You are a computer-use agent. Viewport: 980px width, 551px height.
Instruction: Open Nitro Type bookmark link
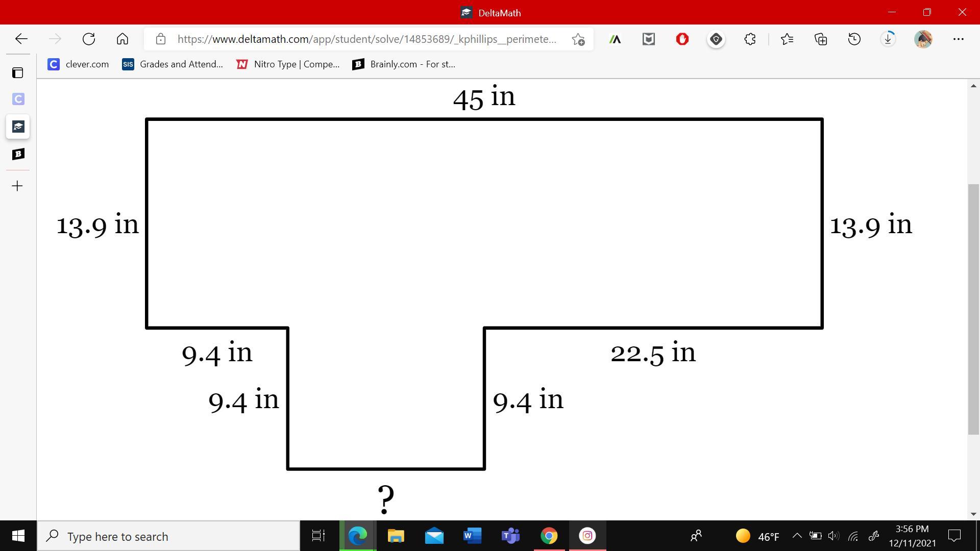tap(288, 64)
